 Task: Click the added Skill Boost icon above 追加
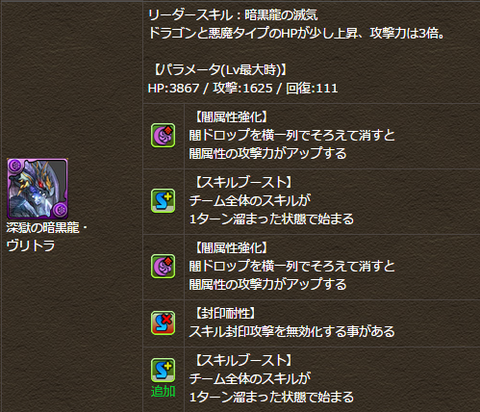(x=163, y=370)
